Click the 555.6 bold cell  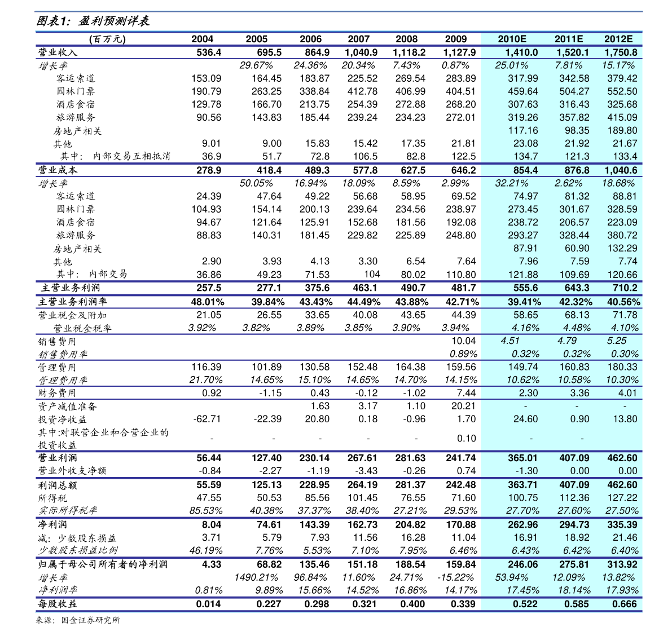525,288
